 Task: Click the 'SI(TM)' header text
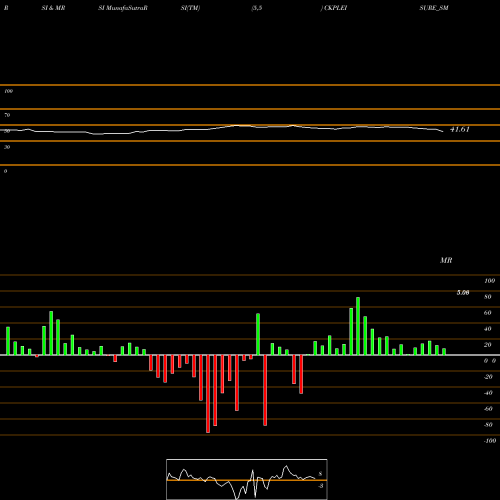coord(190,8)
